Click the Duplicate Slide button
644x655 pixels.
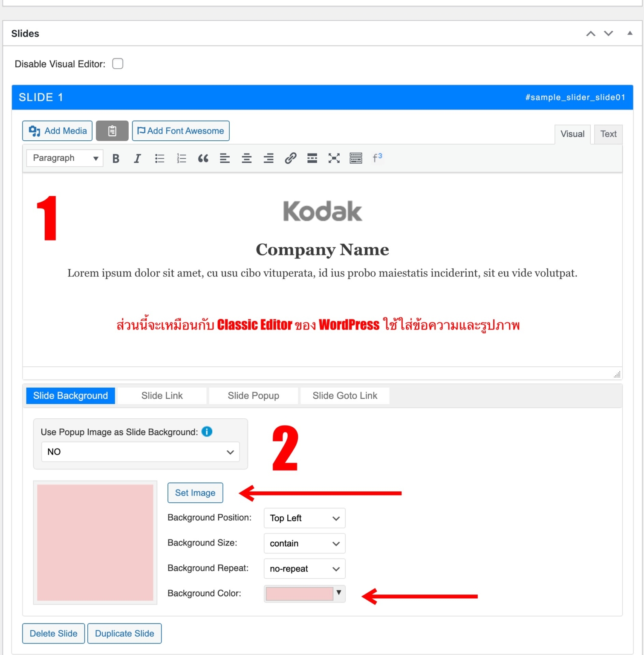(124, 634)
